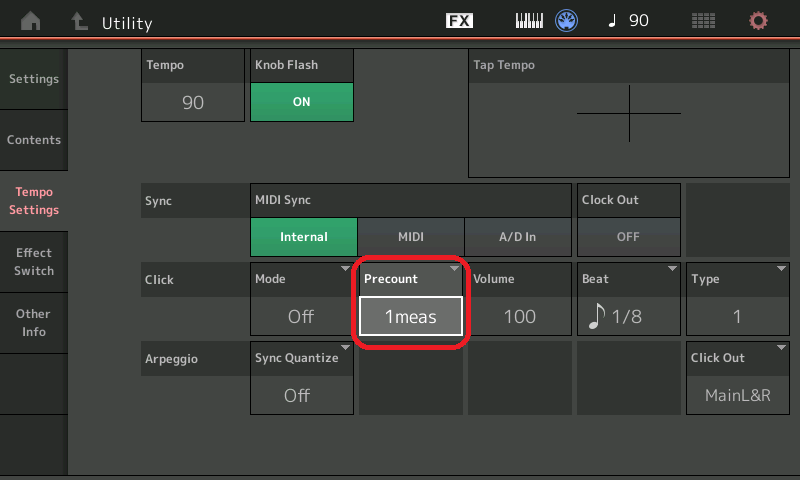This screenshot has height=480, width=800.
Task: Open the Contents tab
Action: pos(34,140)
